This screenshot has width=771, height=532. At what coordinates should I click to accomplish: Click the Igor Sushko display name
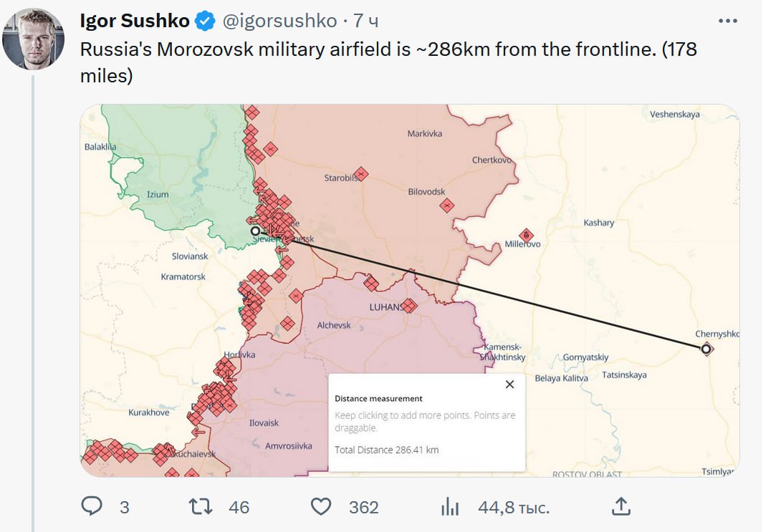point(135,21)
